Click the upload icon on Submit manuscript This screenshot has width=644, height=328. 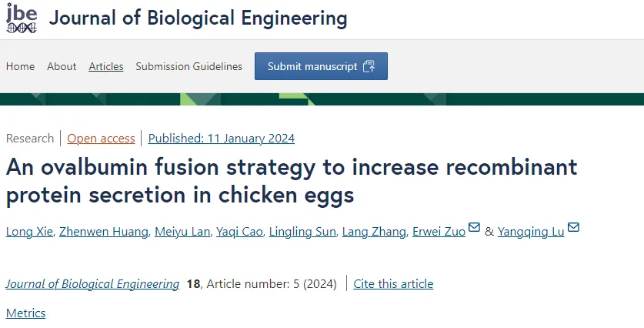click(369, 66)
